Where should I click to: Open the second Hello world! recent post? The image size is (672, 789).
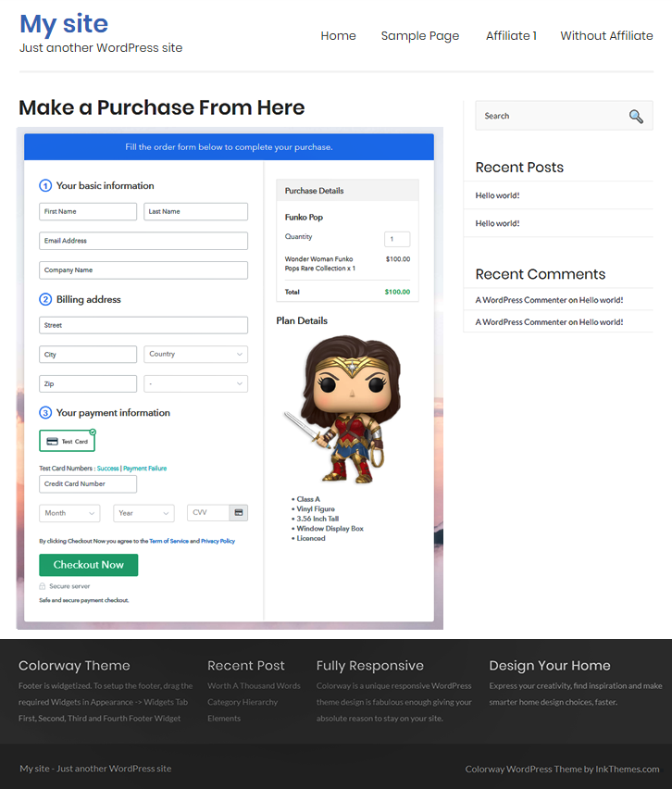click(x=497, y=223)
